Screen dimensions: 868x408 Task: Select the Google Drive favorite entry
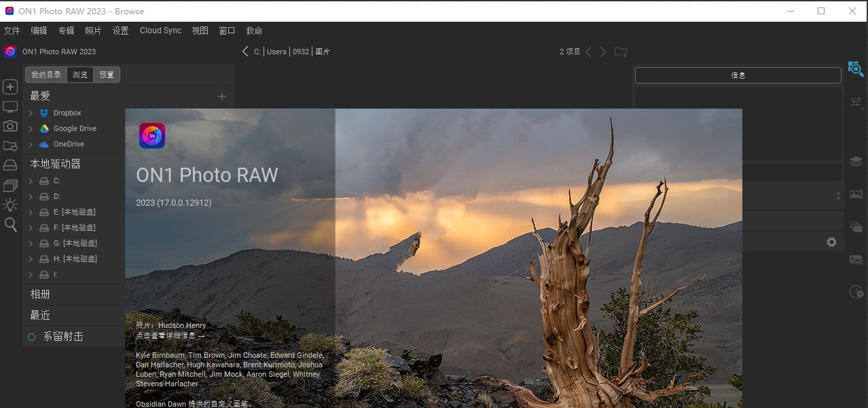(75, 129)
